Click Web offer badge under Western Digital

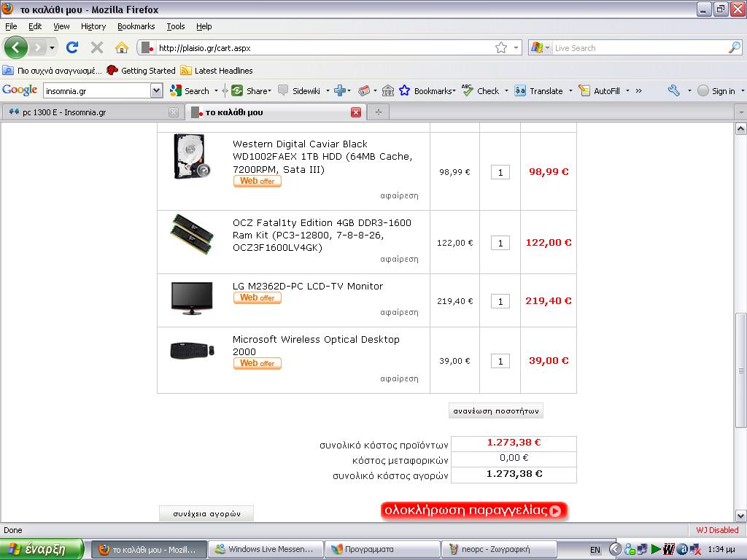point(258,181)
